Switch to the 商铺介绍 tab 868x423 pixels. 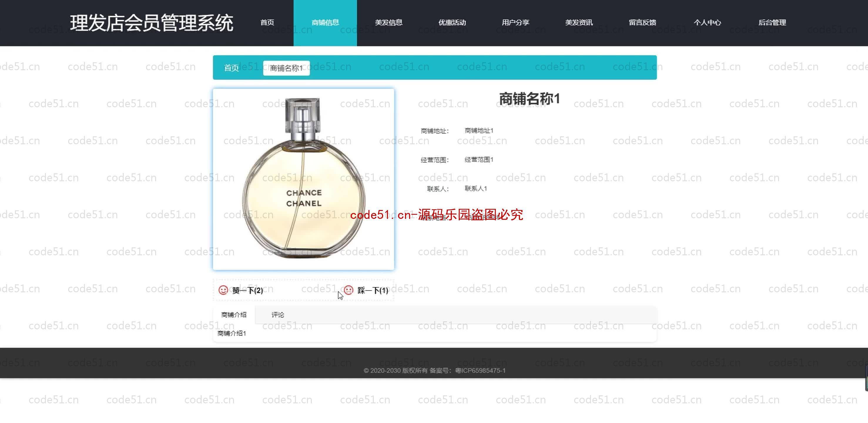point(234,315)
